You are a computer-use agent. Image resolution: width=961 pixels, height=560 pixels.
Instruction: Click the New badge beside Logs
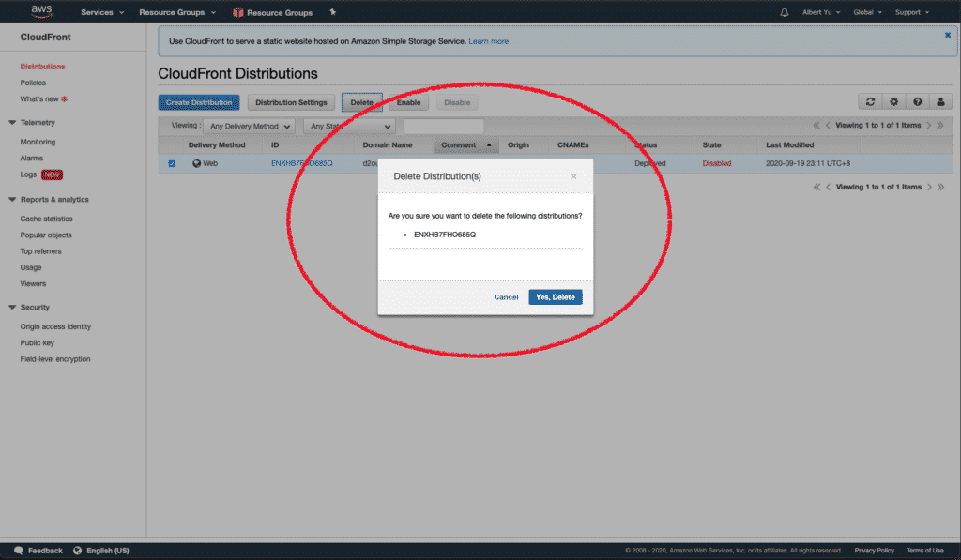pyautogui.click(x=53, y=174)
